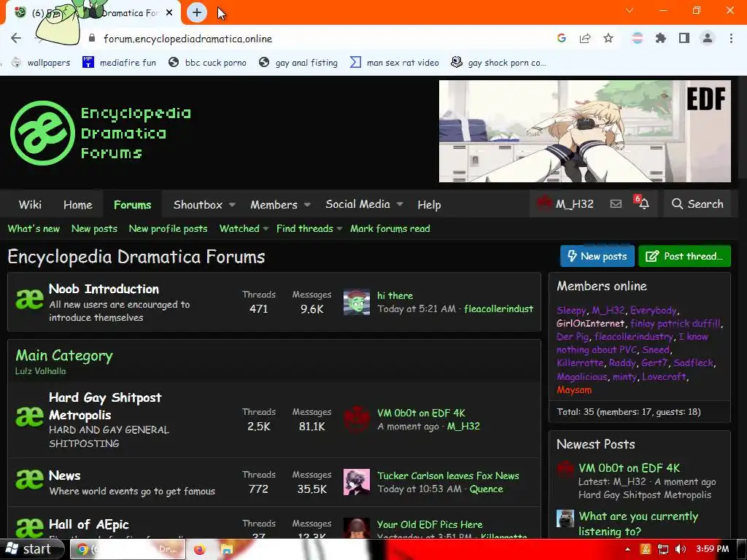Click the blue New posts button
Screen dimensions: 747x560
tap(597, 256)
